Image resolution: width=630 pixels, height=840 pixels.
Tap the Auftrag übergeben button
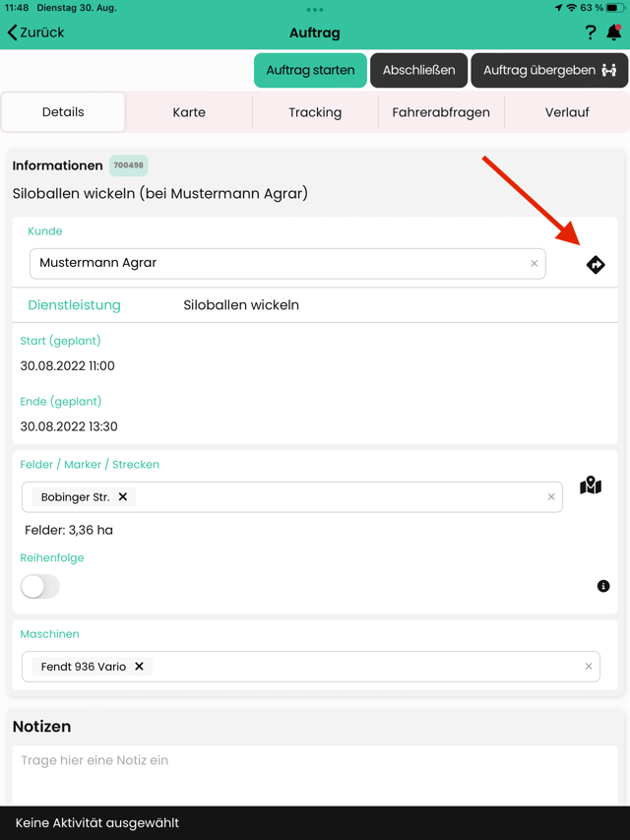tap(549, 70)
